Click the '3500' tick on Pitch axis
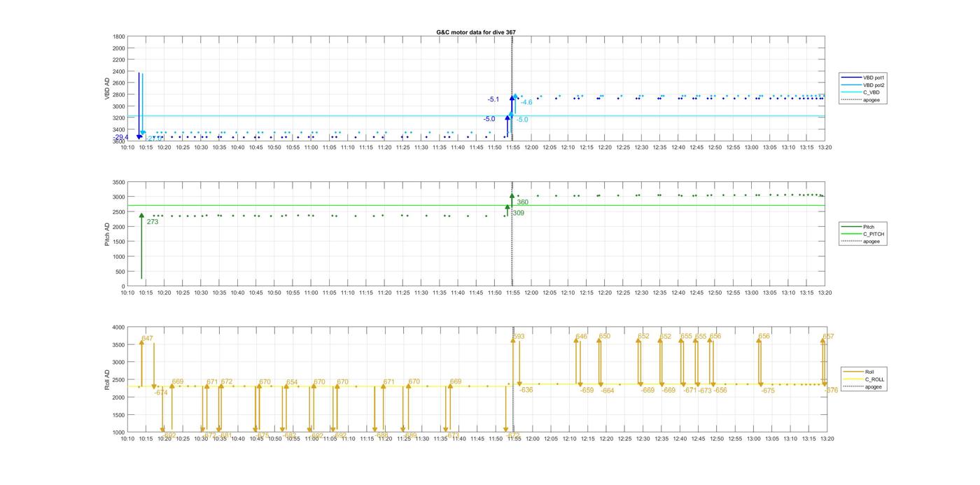This screenshot has width=980, height=485. tap(118, 182)
